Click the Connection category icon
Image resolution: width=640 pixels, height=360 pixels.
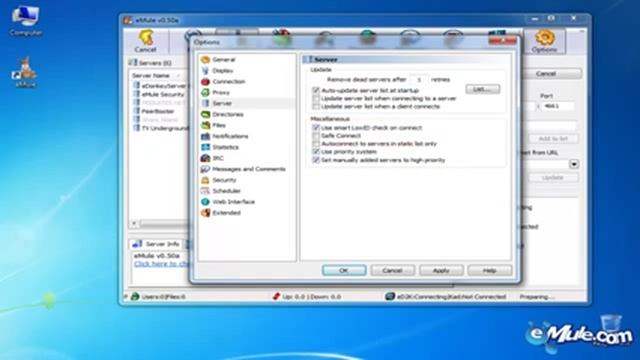click(x=205, y=82)
